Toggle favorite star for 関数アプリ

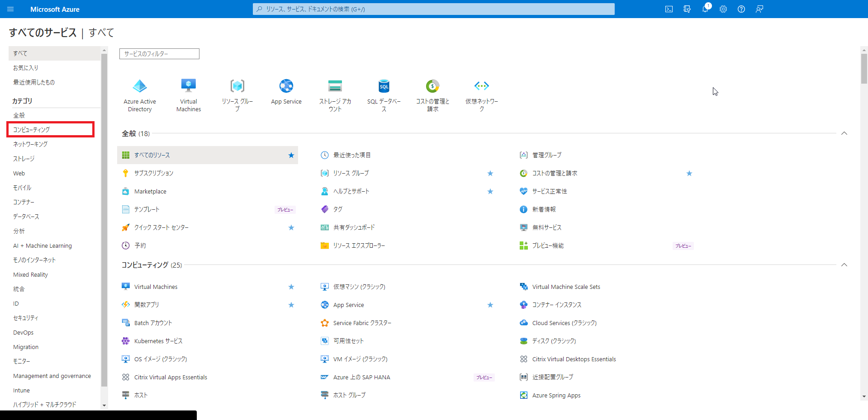[291, 305]
